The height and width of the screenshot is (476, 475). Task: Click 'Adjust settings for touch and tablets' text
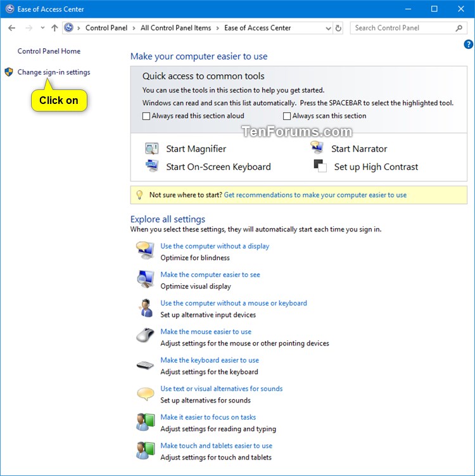click(216, 458)
